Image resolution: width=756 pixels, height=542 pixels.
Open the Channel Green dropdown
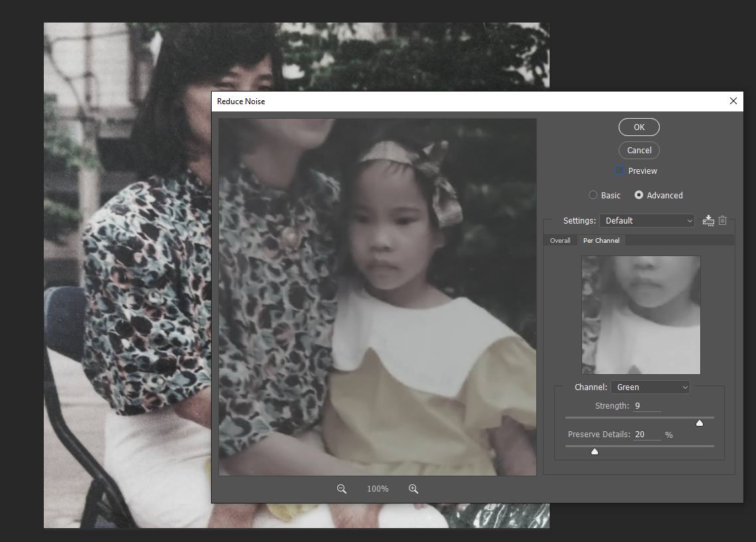(x=650, y=387)
